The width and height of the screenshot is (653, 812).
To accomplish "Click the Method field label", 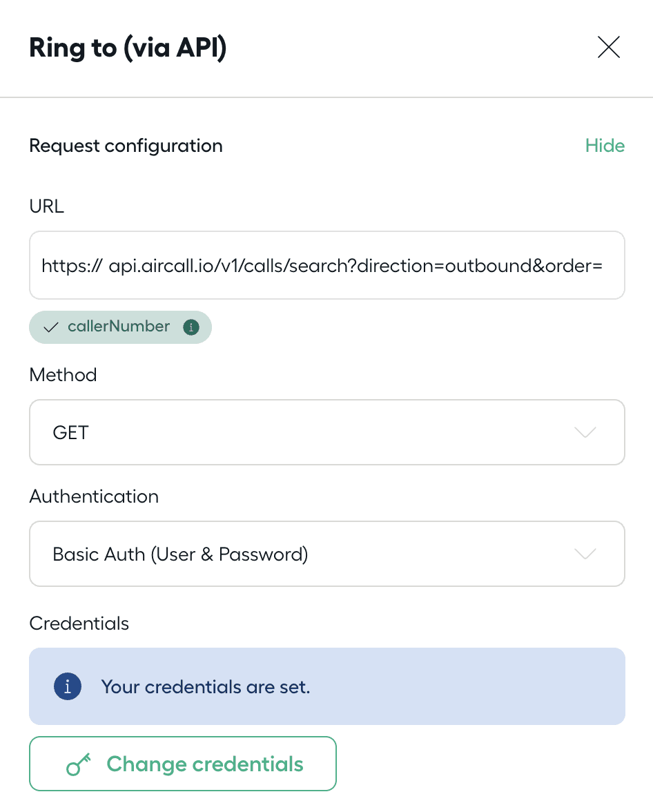I will tap(63, 375).
